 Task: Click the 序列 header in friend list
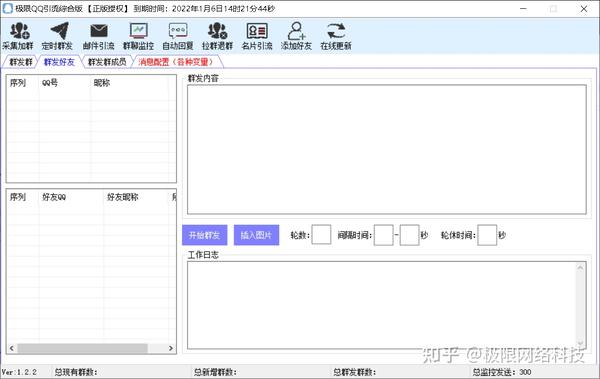[x=18, y=197]
